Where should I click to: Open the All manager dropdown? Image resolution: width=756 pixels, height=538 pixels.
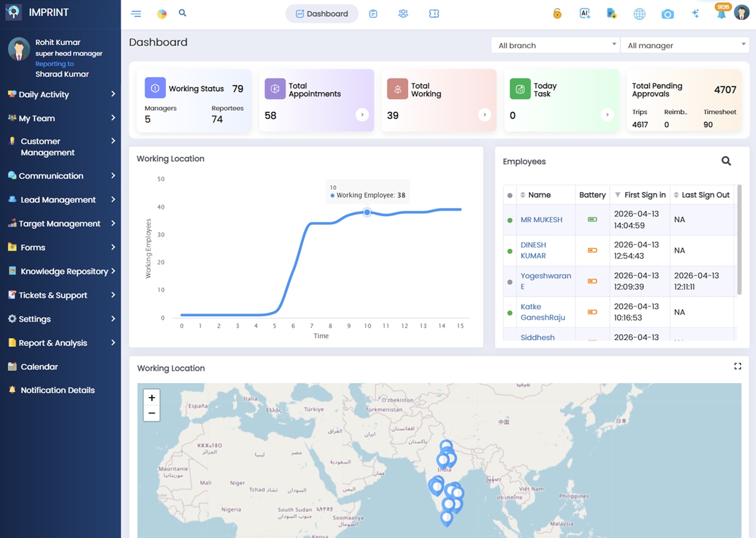click(685, 45)
